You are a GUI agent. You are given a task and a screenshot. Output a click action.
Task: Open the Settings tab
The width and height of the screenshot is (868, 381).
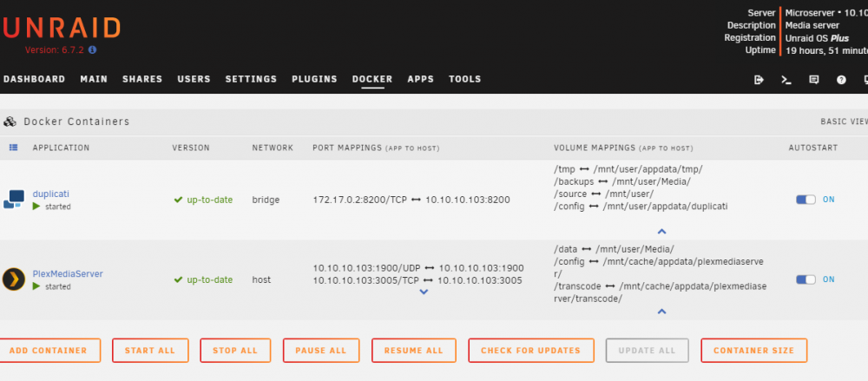pyautogui.click(x=251, y=79)
